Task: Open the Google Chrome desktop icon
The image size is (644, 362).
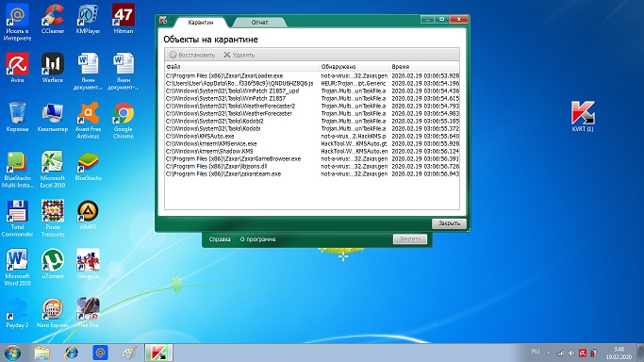Action: [x=124, y=121]
